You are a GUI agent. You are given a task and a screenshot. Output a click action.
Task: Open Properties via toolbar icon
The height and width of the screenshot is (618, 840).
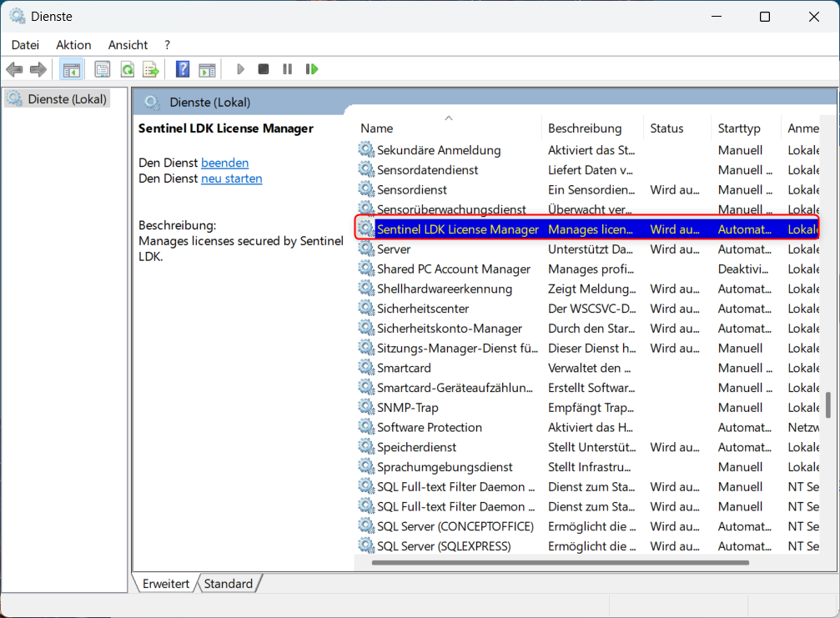102,69
